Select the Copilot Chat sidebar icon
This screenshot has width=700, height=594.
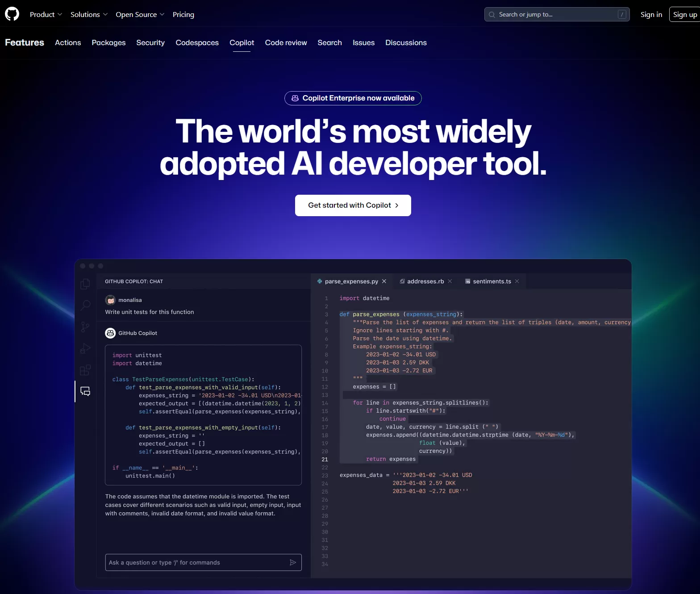tap(85, 392)
